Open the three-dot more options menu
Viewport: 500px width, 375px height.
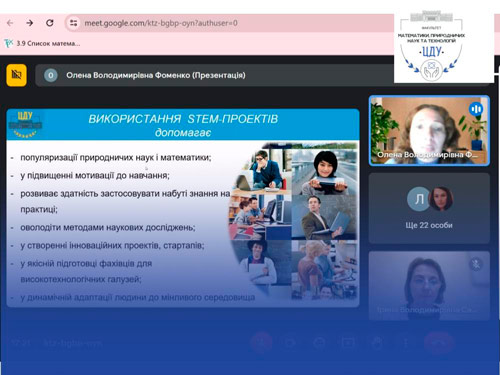pyautogui.click(x=405, y=343)
